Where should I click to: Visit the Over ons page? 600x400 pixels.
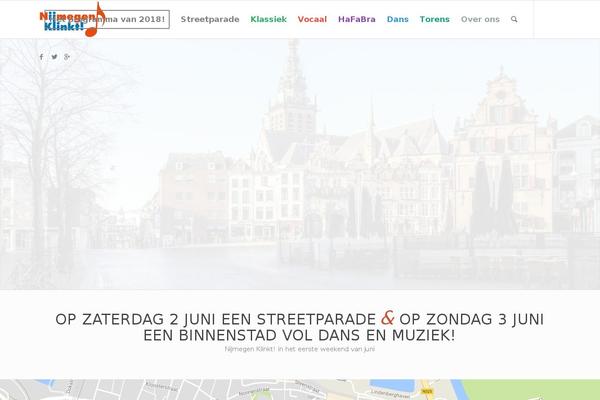pos(478,19)
